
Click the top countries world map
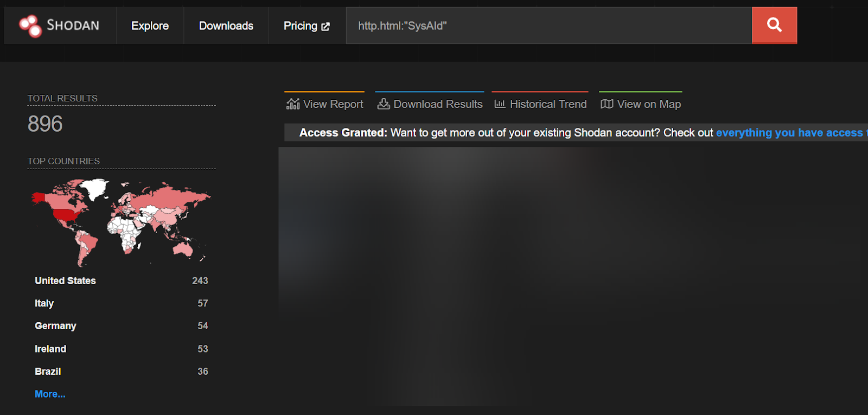121,222
